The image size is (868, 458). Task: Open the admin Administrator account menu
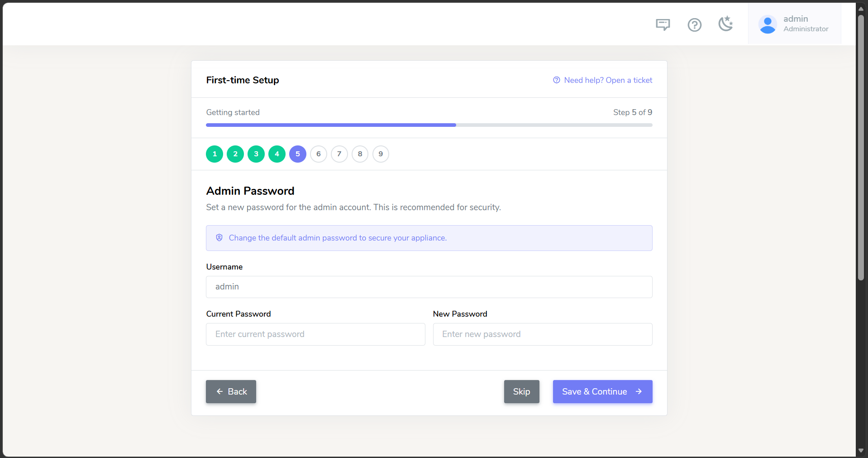point(794,24)
